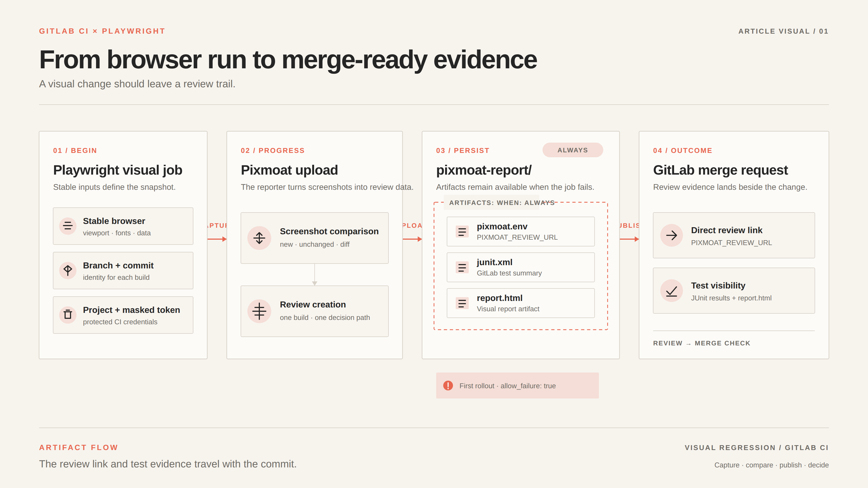868x488 pixels.
Task: Click the ARTICLE VISUAL / 01 label
Action: pyautogui.click(x=783, y=31)
